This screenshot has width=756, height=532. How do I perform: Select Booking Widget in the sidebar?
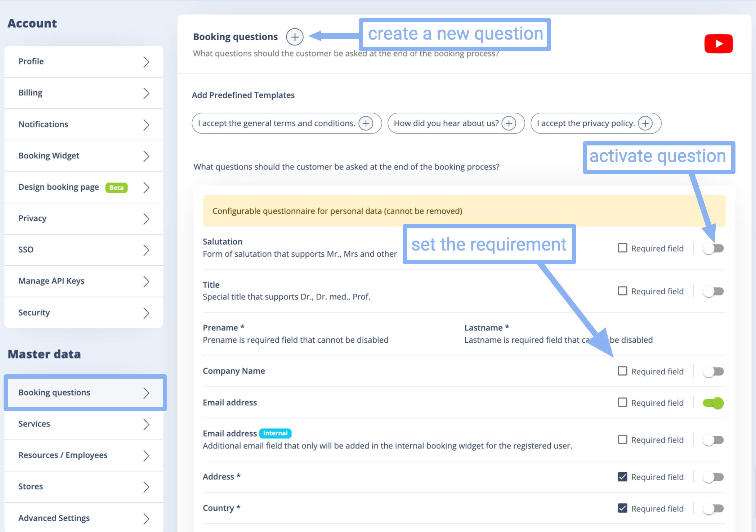[x=49, y=155]
